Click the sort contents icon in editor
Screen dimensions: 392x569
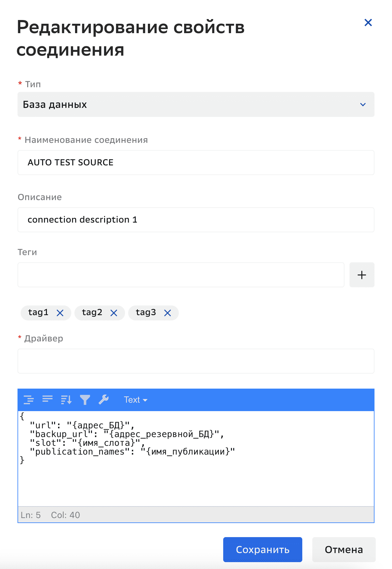66,400
